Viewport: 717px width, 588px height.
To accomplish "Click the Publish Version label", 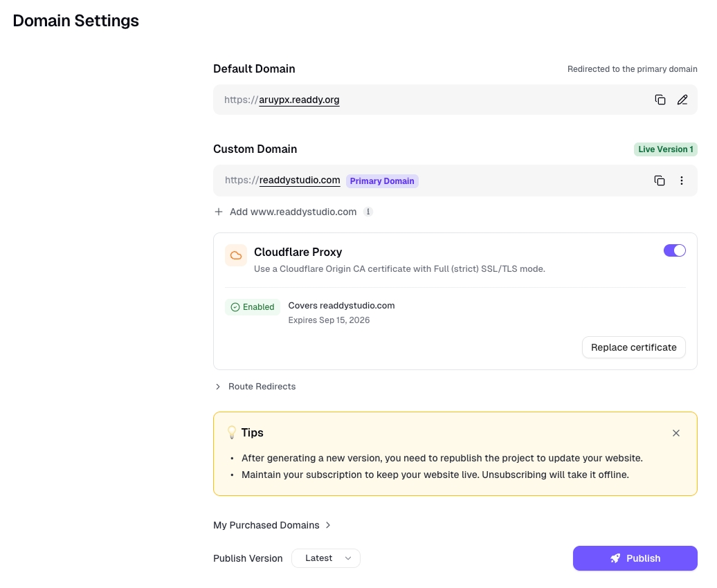I will pyautogui.click(x=248, y=558).
